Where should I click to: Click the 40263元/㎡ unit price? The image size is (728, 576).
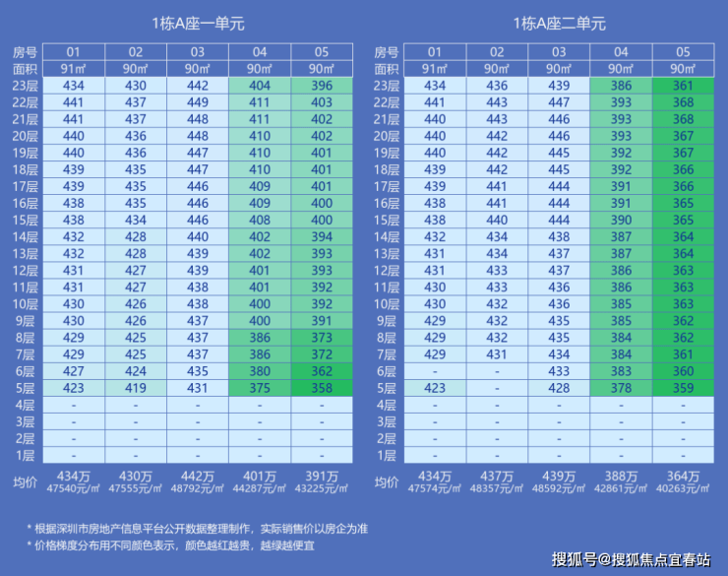(683, 488)
